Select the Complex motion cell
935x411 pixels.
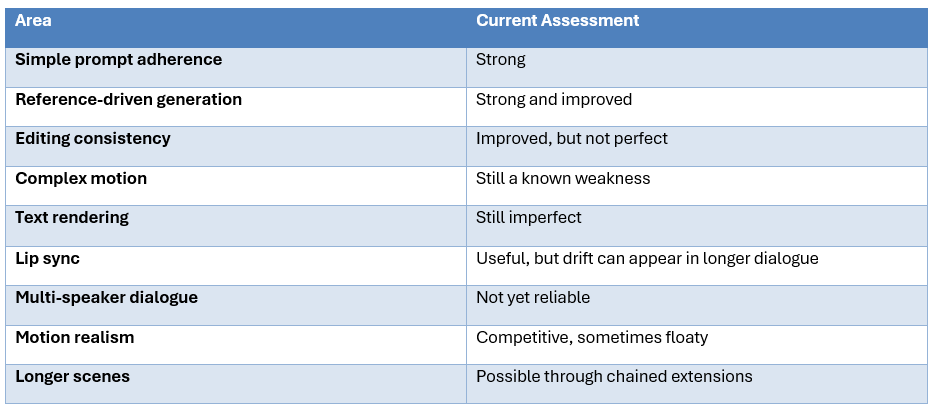236,186
